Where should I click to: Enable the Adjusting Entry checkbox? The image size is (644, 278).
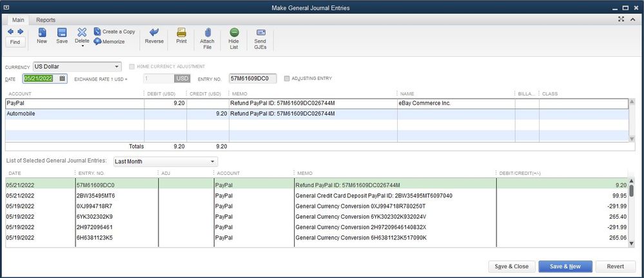click(287, 79)
